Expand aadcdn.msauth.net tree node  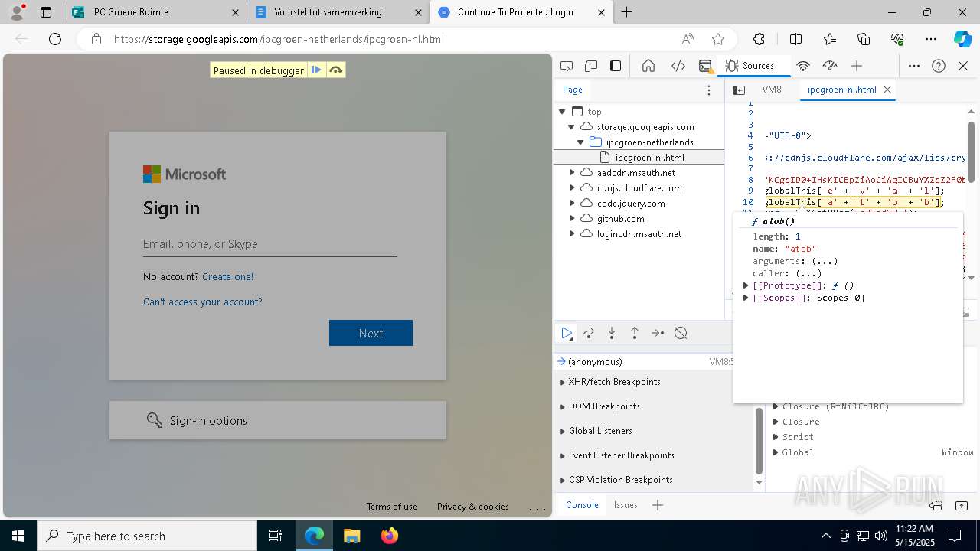pos(571,173)
